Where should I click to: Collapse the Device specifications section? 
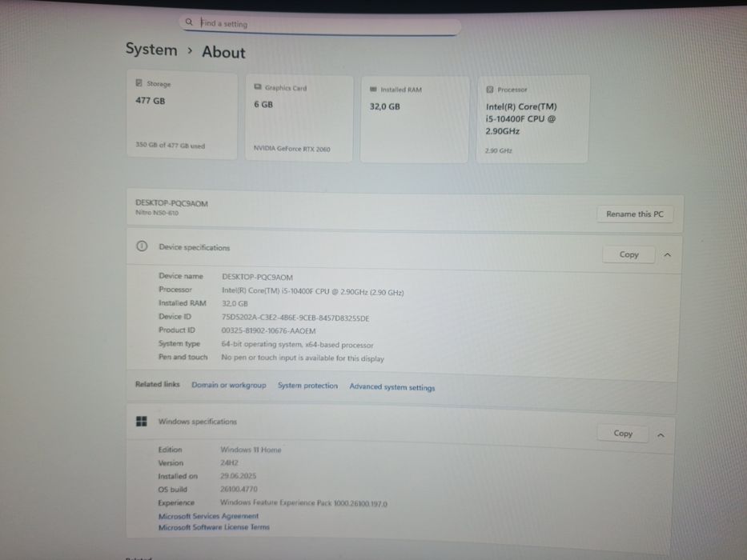point(668,254)
